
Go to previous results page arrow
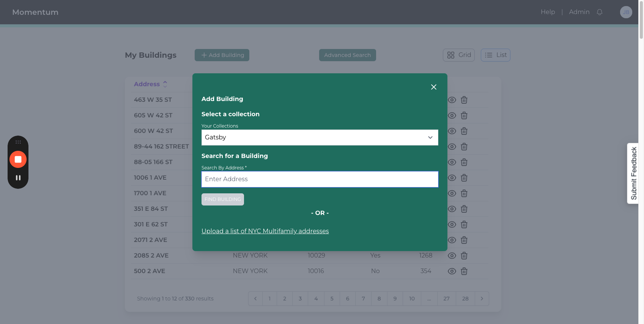255,299
